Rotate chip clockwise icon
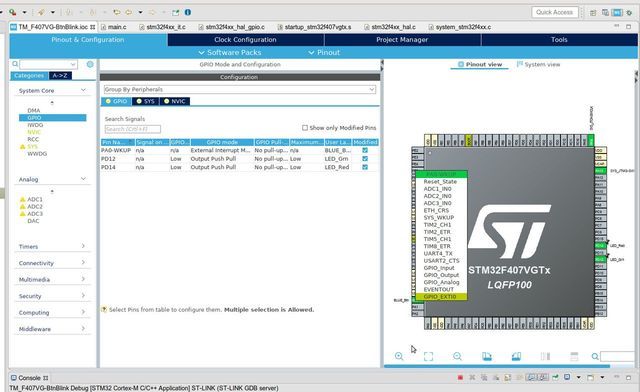Screen dimensions: 640x392 pos(487,356)
